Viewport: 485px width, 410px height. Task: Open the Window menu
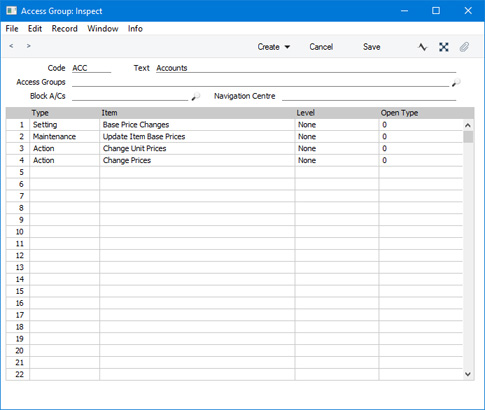[x=103, y=29]
